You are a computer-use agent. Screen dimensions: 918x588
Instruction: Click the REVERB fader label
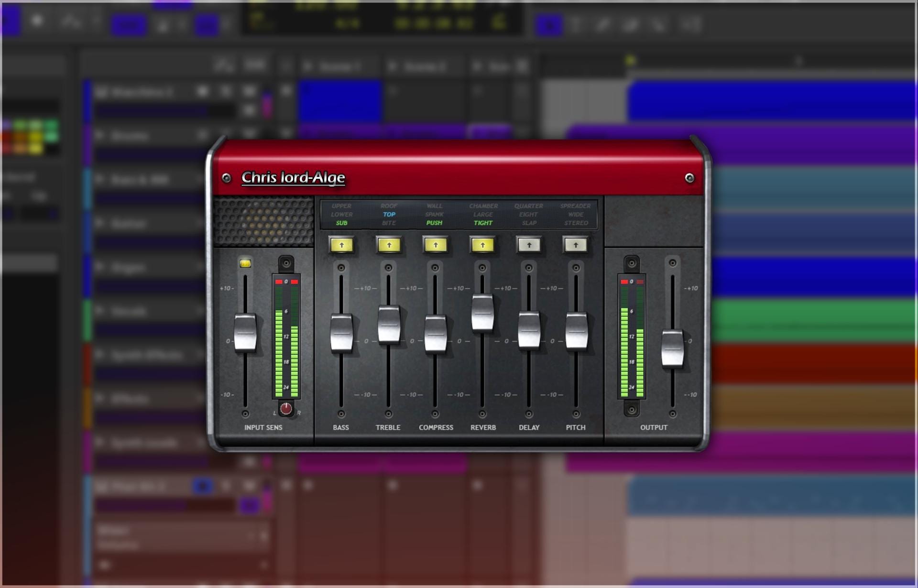tap(483, 427)
